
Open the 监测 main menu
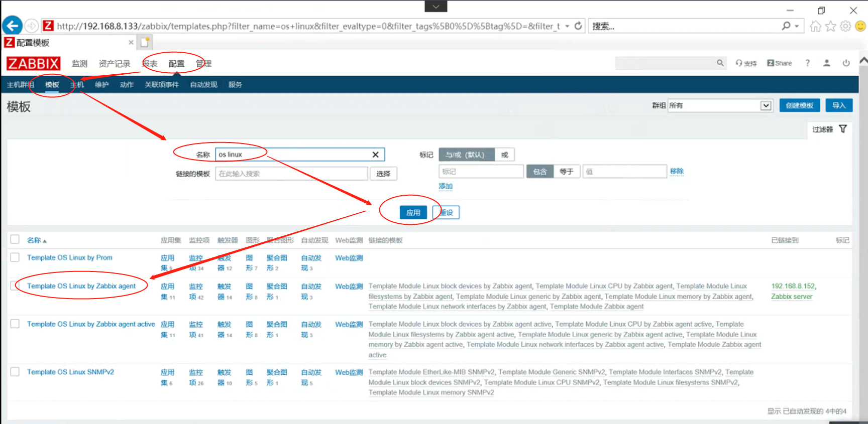coord(79,64)
